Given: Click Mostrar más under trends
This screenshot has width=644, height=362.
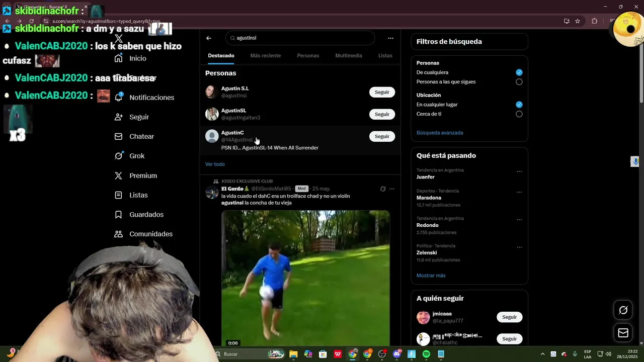Looking at the screenshot, I should [431, 276].
